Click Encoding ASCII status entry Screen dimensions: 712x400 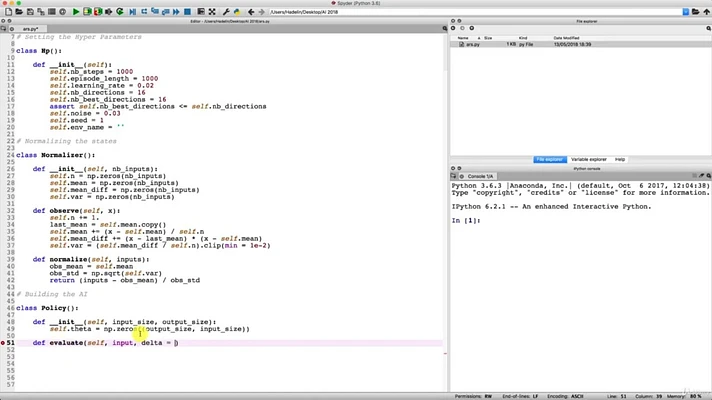coord(565,396)
